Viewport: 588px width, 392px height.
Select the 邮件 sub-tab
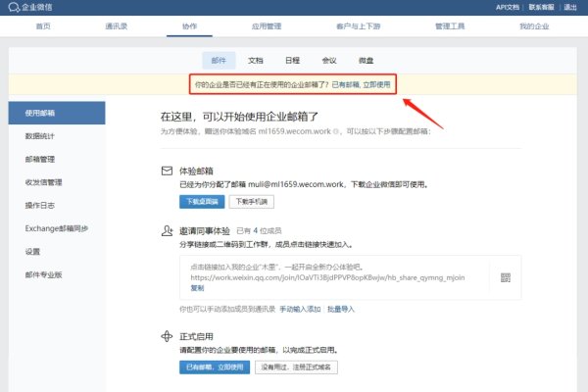[219, 61]
